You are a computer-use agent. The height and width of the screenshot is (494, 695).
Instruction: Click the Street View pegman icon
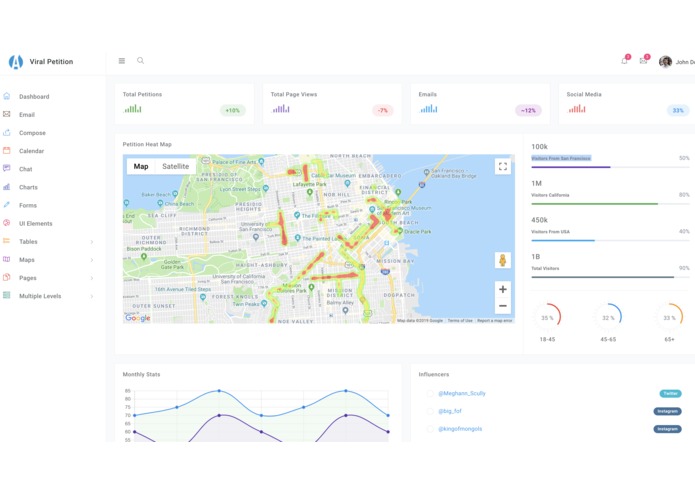(x=503, y=260)
